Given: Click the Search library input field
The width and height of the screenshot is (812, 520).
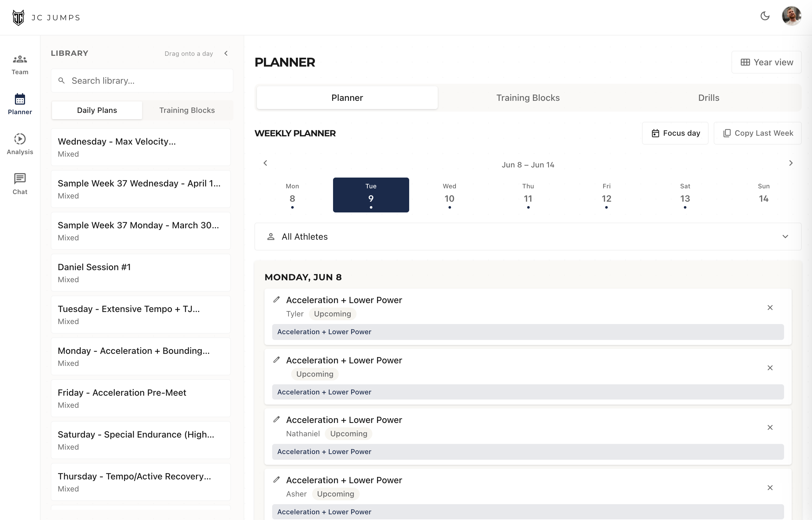Looking at the screenshot, I should click(x=142, y=81).
